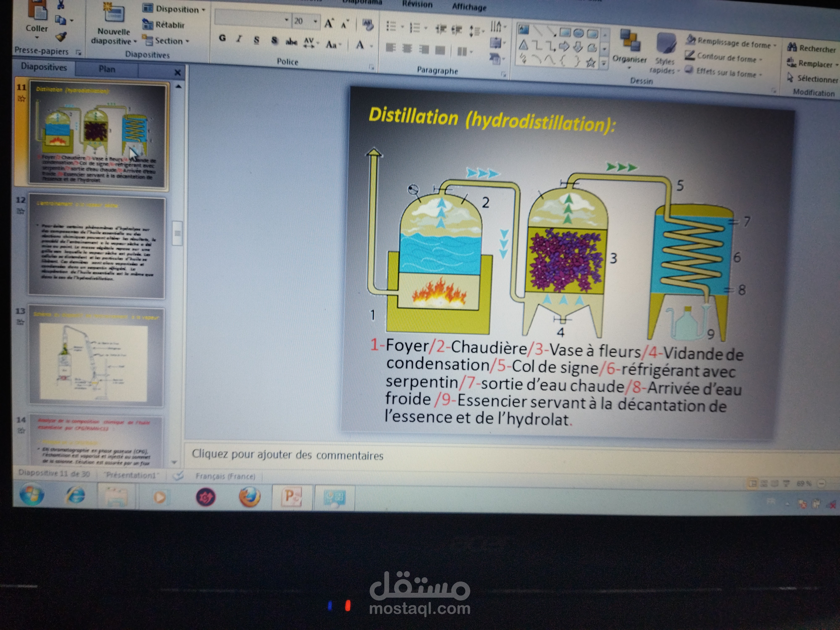Click the Copy icon in Presse-papiers
This screenshot has height=630, width=840.
(x=61, y=20)
